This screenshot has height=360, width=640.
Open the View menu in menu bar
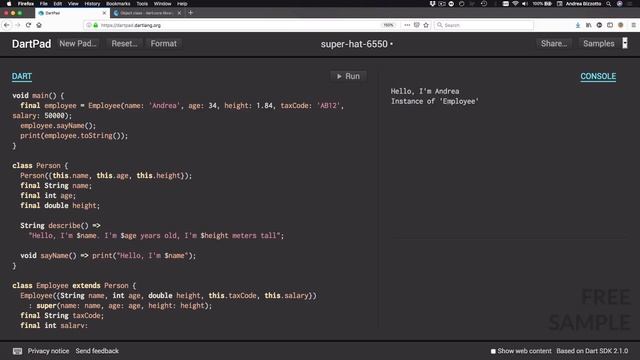(x=73, y=4)
